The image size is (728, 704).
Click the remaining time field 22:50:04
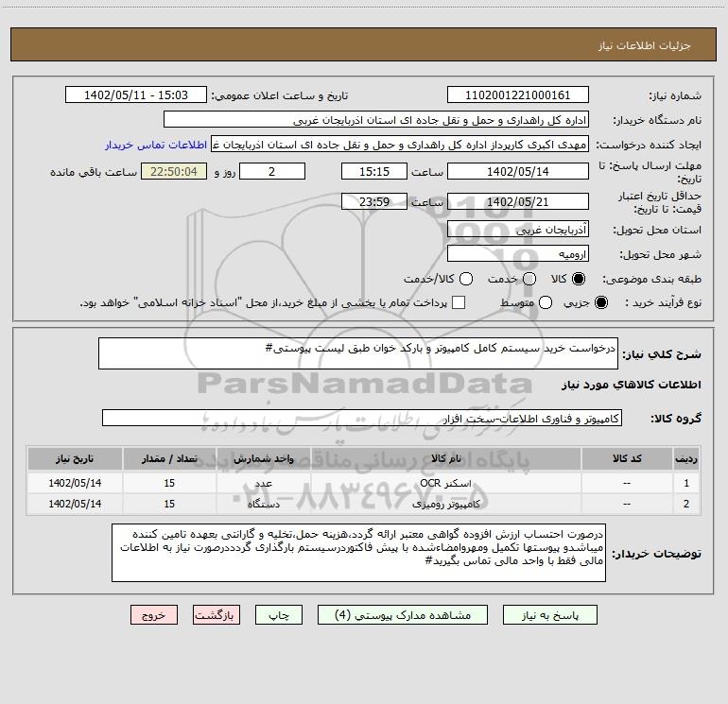click(x=174, y=172)
